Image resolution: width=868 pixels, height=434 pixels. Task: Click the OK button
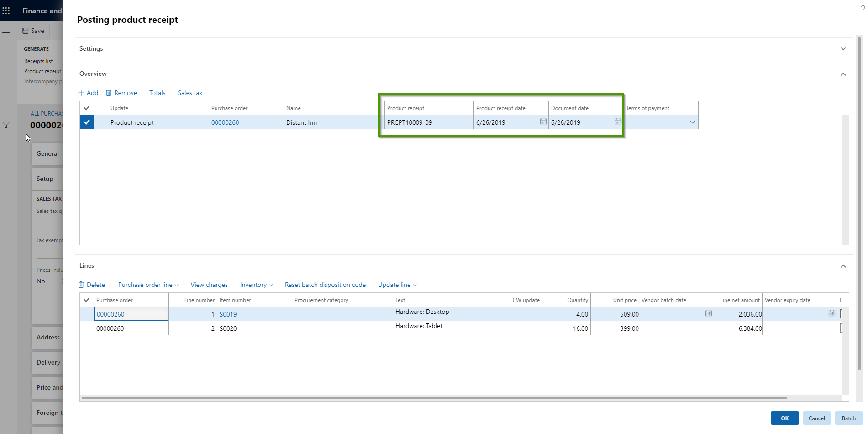pyautogui.click(x=784, y=418)
